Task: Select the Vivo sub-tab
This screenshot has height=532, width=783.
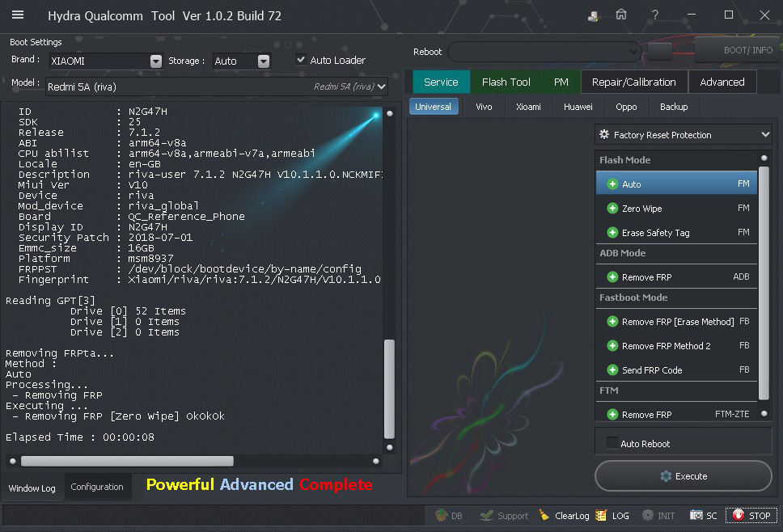Action: click(484, 107)
